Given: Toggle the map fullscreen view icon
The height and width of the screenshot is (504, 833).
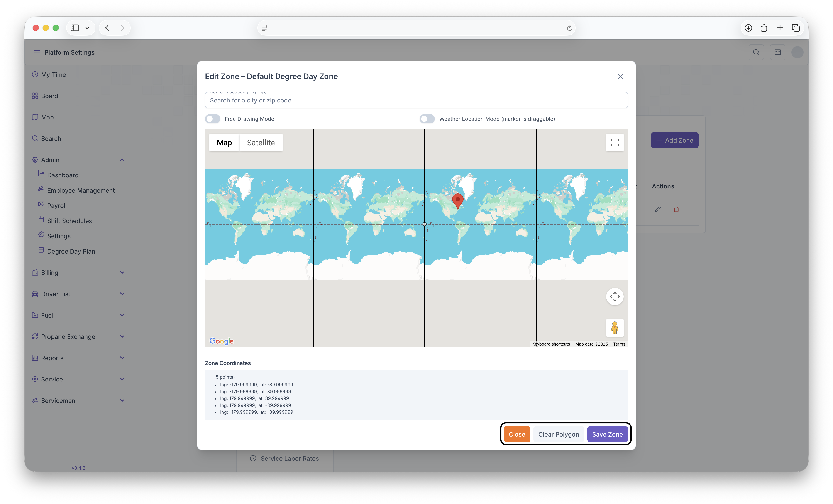Looking at the screenshot, I should [615, 143].
